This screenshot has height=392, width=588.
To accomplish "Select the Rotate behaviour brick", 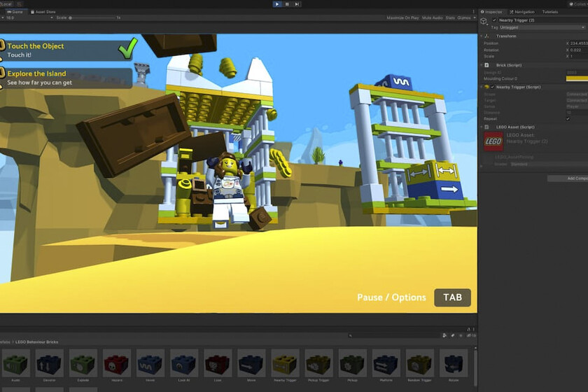I will tap(454, 363).
